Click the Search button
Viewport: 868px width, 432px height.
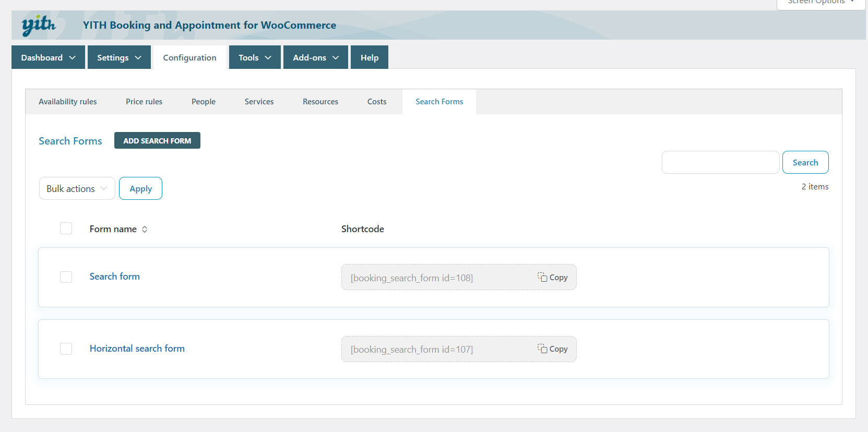point(805,162)
